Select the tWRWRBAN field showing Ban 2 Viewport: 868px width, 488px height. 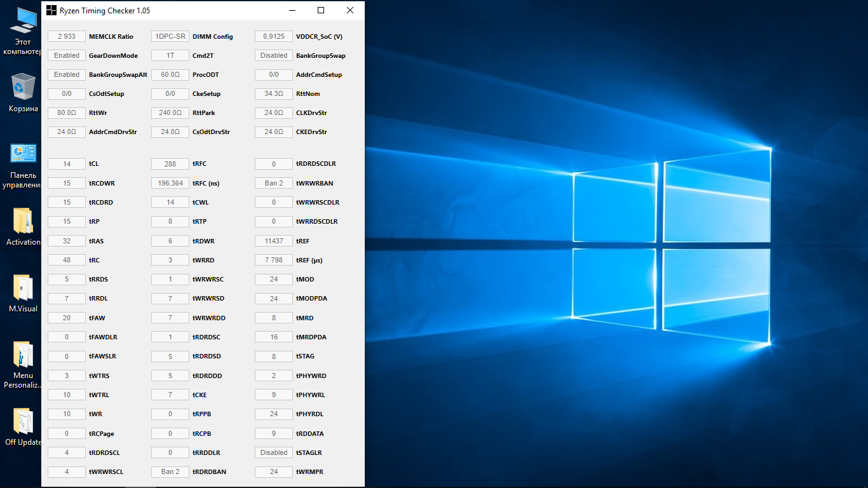(274, 184)
